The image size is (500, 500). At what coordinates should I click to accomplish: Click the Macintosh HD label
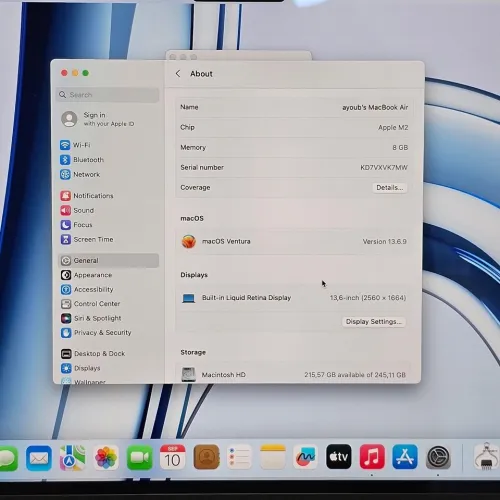pyautogui.click(x=224, y=375)
